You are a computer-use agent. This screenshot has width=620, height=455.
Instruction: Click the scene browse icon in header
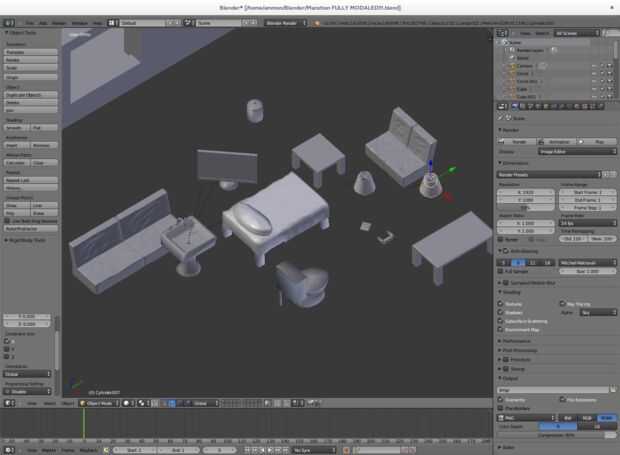pos(188,23)
